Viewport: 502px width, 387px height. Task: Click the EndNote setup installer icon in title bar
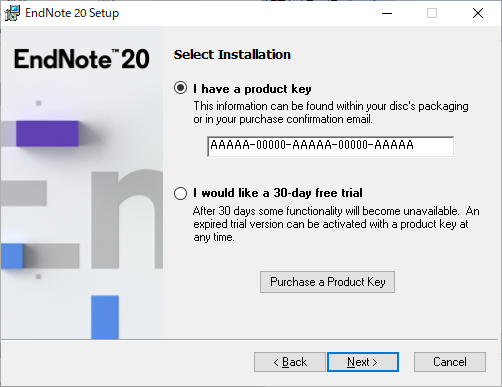tap(12, 13)
